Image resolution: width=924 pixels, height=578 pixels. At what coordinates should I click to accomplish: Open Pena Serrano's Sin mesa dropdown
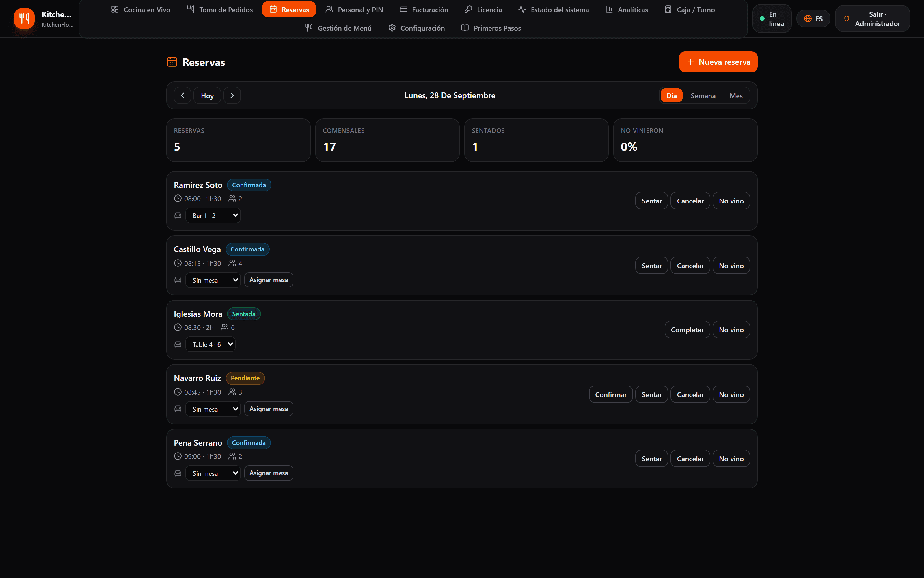(x=213, y=473)
